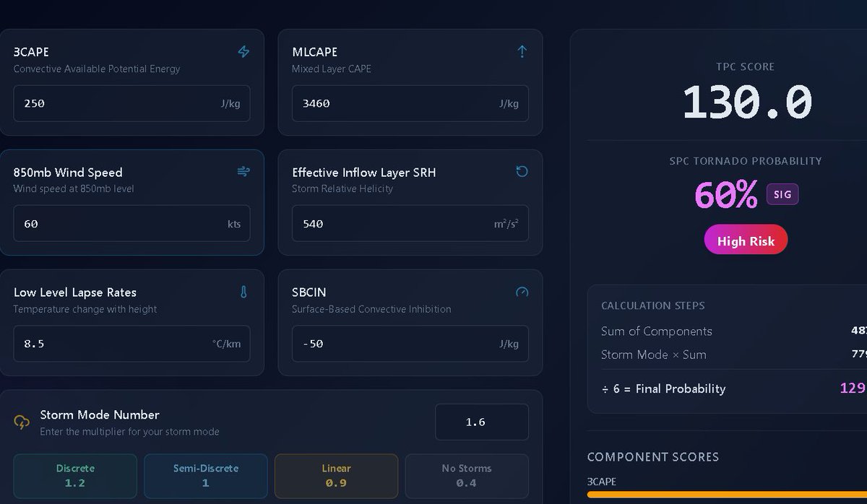
Task: Click the lightning bolt icon on 3CAPE card
Action: click(243, 52)
